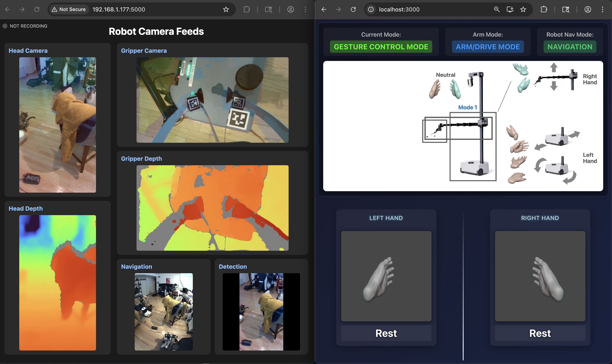
Task: Open extensions puzzle icon in left browser
Action: click(246, 9)
